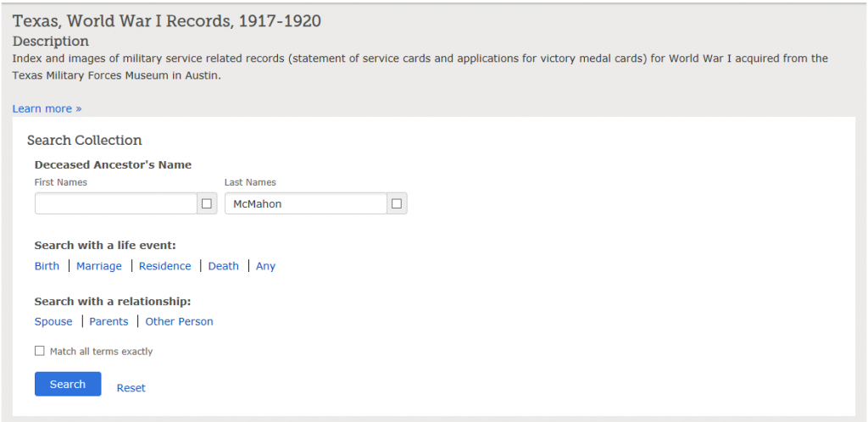Expand the Residence life event option
This screenshot has width=868, height=422.
coord(165,266)
